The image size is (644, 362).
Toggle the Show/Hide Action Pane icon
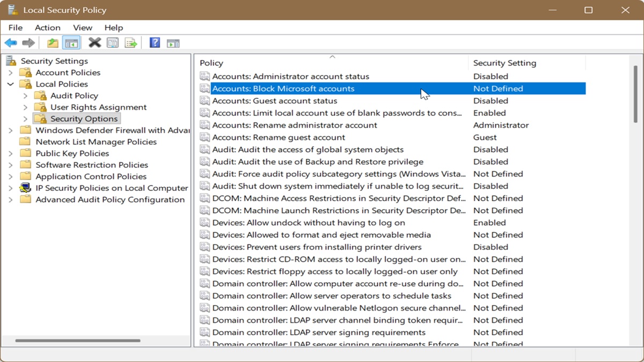click(x=173, y=43)
